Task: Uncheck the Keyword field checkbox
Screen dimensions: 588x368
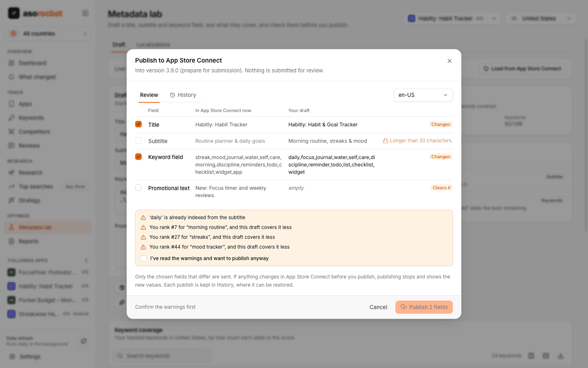Action: [138, 157]
